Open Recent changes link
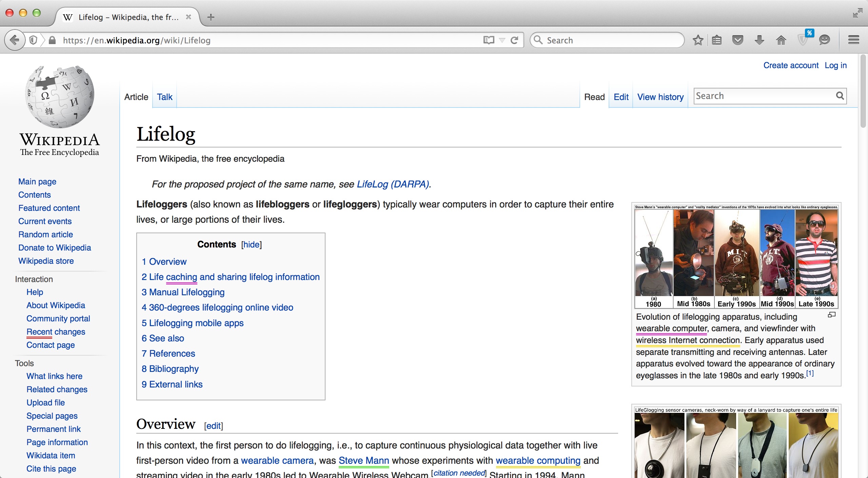This screenshot has width=868, height=478. click(56, 332)
